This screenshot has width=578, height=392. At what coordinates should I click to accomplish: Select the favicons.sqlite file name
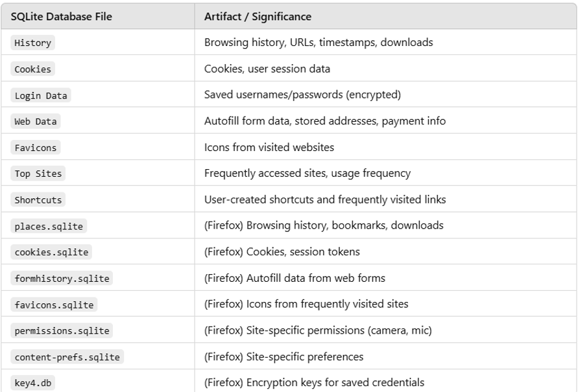[54, 305]
